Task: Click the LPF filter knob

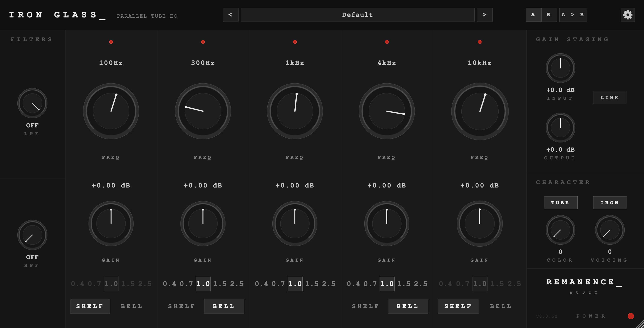Action: point(32,103)
